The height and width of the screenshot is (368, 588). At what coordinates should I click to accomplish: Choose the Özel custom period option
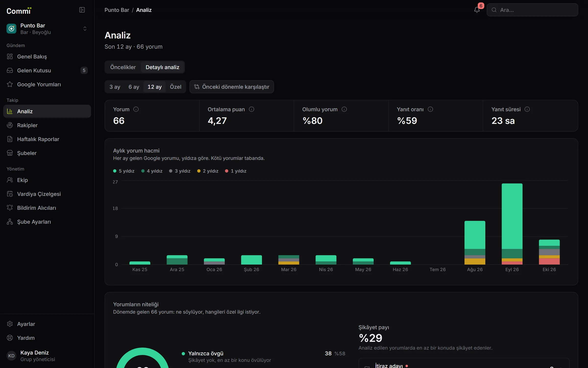tap(175, 87)
